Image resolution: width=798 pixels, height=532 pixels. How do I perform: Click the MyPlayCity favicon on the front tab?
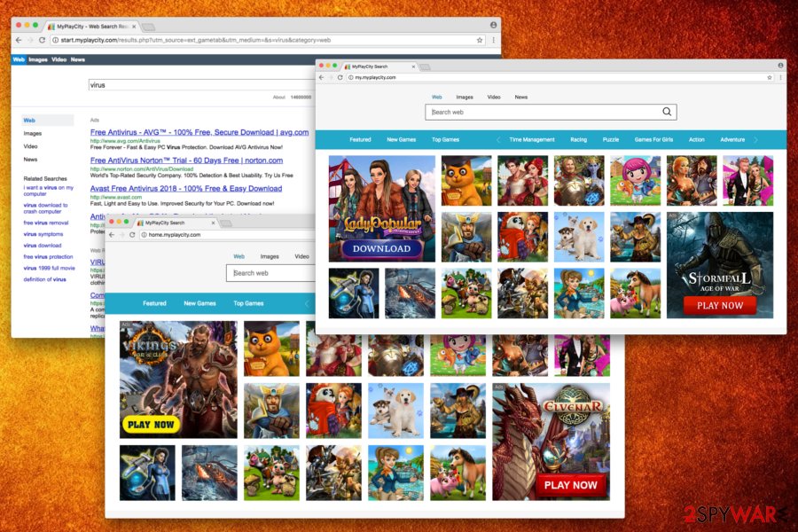139,224
